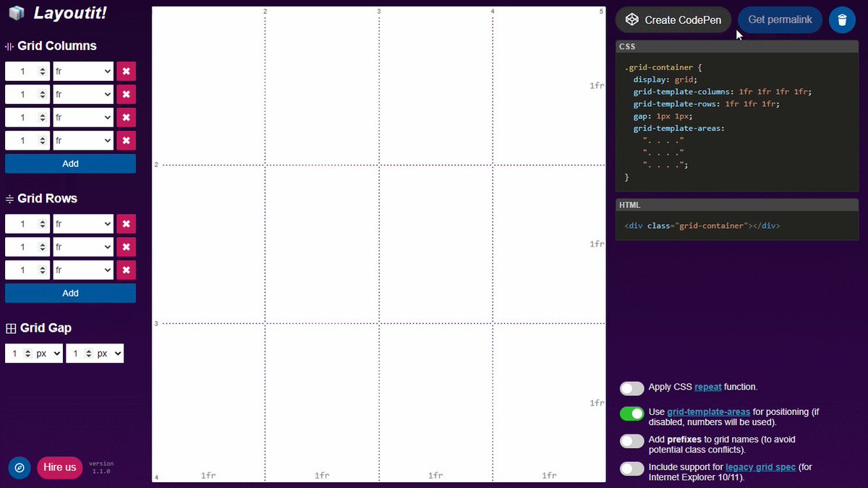Open the unit dropdown of the third column
This screenshot has height=488, width=868.
coord(83,117)
